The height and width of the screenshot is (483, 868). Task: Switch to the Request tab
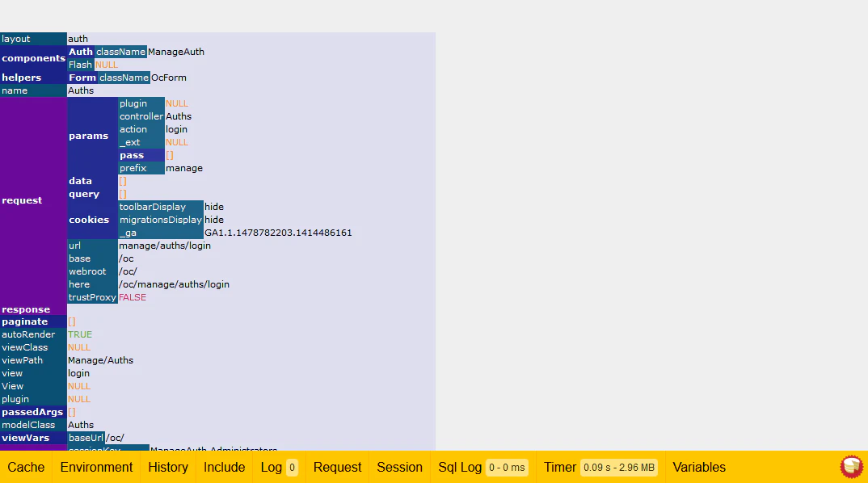pos(337,468)
